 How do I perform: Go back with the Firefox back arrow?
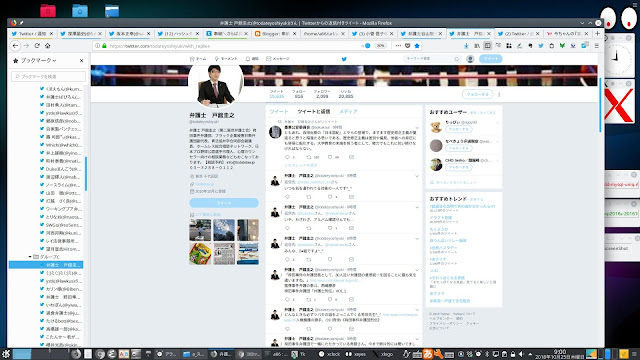pyautogui.click(x=16, y=46)
